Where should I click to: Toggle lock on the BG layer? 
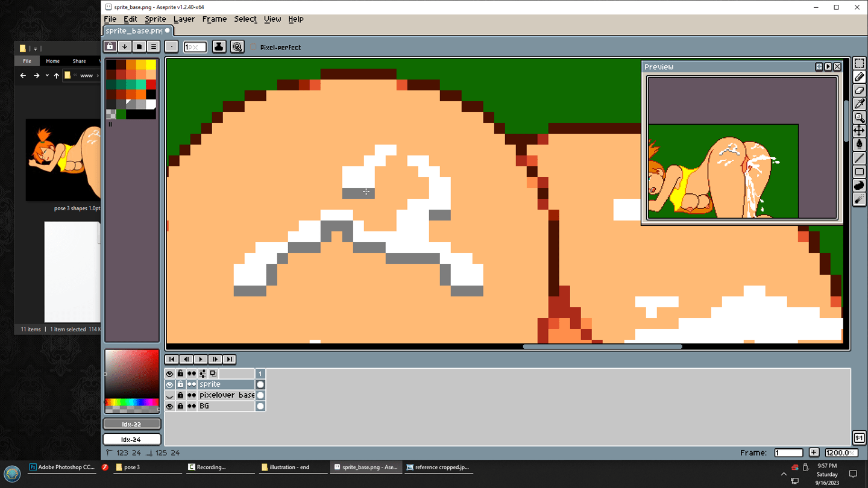tap(180, 406)
